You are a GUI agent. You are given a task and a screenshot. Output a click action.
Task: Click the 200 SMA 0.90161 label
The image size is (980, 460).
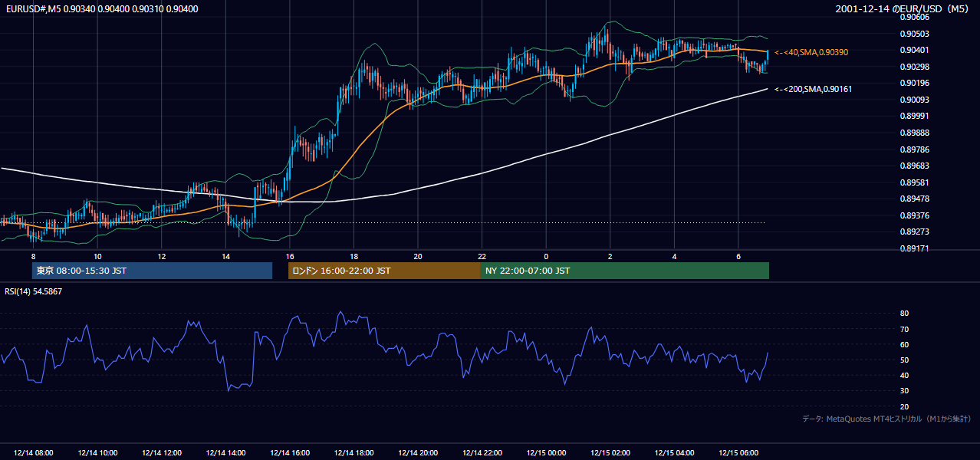click(814, 90)
